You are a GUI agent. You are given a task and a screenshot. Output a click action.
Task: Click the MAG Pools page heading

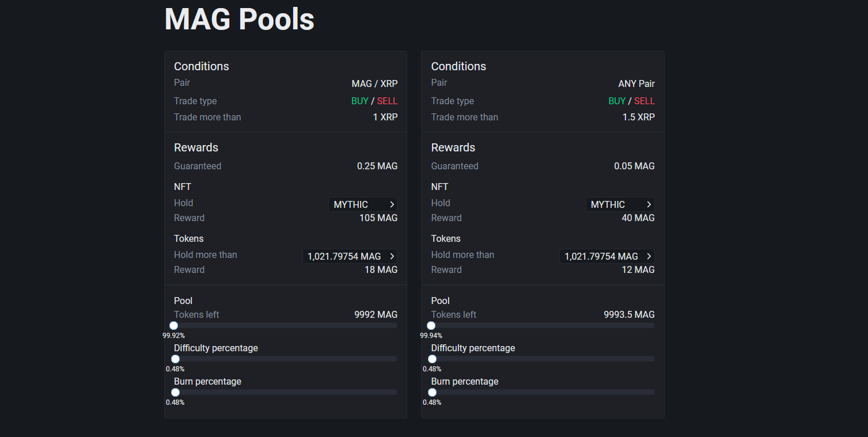tap(239, 19)
